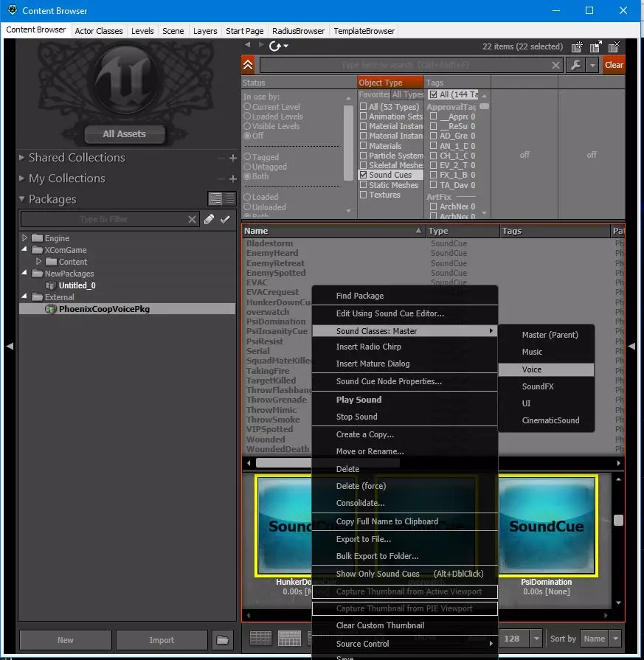Select split list/thumbnail layout icon
644x660 pixels.
coord(289,638)
